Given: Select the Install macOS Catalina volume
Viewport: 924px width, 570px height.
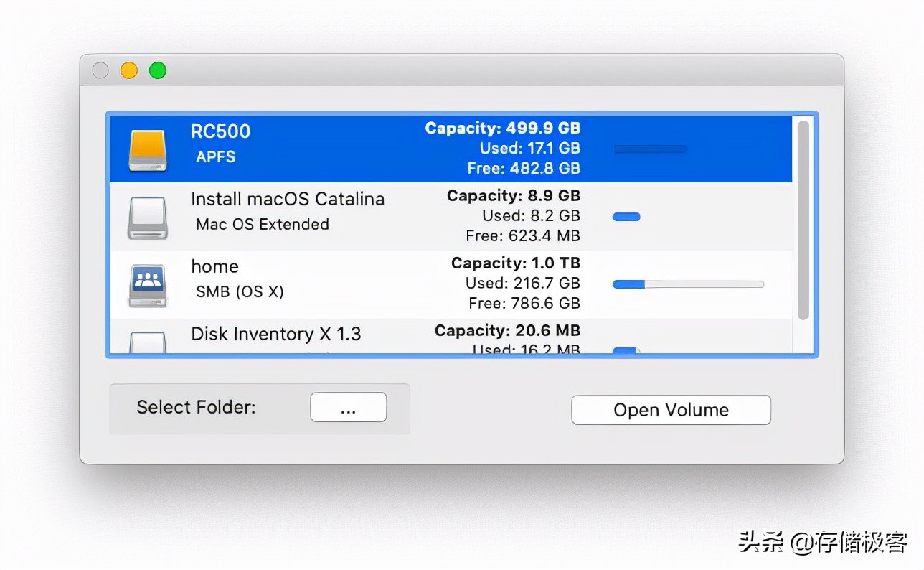Looking at the screenshot, I should pyautogui.click(x=288, y=199).
